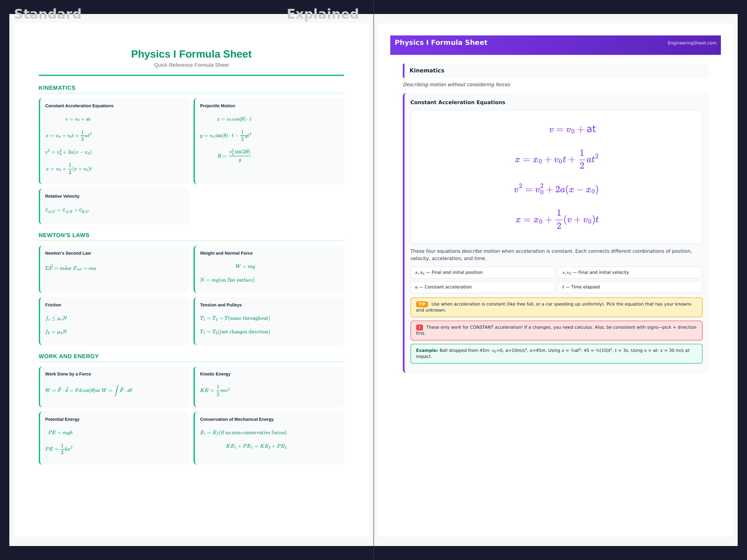Select the Weight and Normal Force card
This screenshot has width=747, height=560.
tap(269, 269)
